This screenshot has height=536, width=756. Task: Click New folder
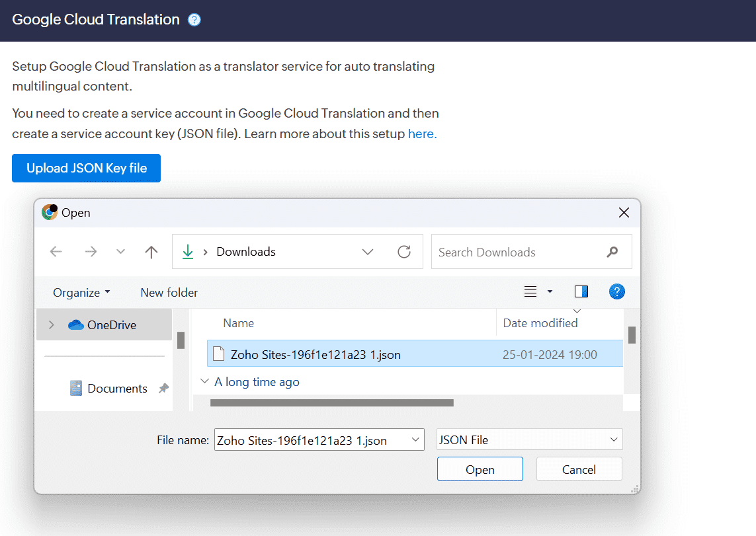tap(169, 292)
